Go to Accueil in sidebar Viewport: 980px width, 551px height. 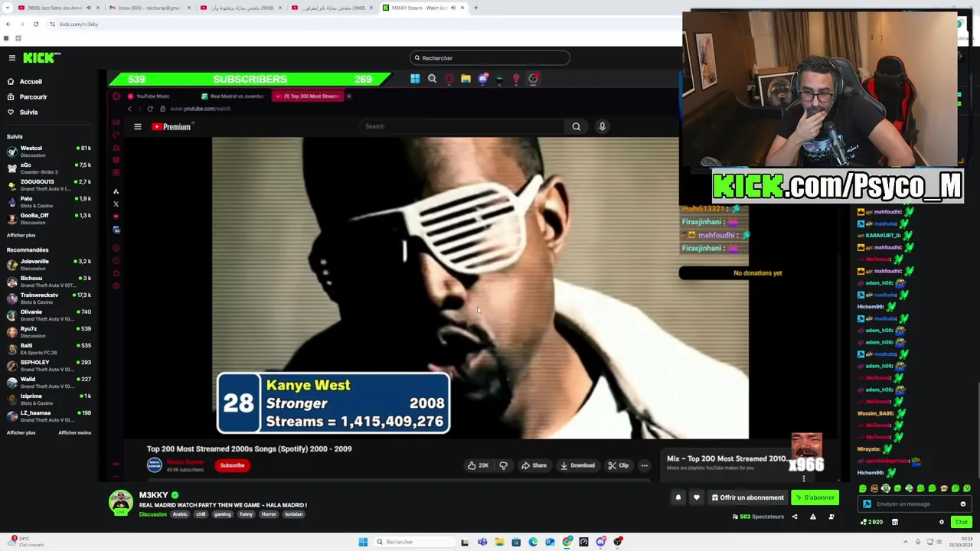tap(31, 82)
